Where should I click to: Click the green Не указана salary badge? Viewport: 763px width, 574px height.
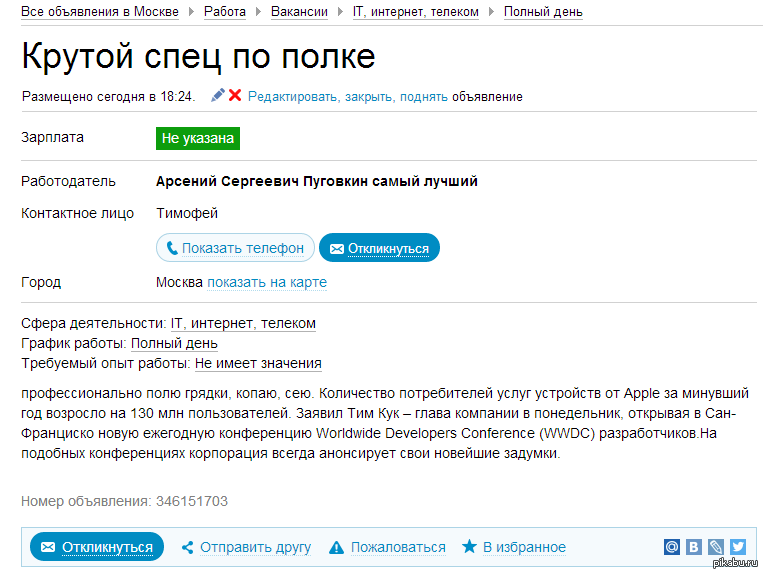(x=198, y=138)
